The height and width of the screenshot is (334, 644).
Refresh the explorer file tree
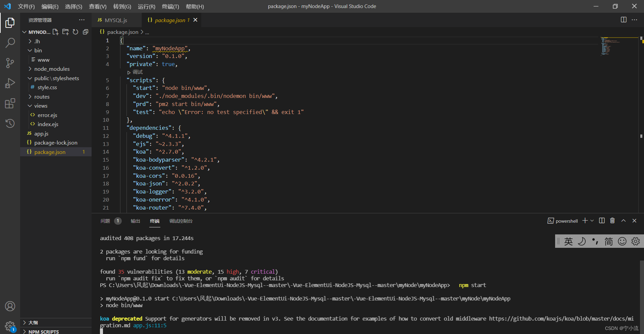[x=75, y=32]
